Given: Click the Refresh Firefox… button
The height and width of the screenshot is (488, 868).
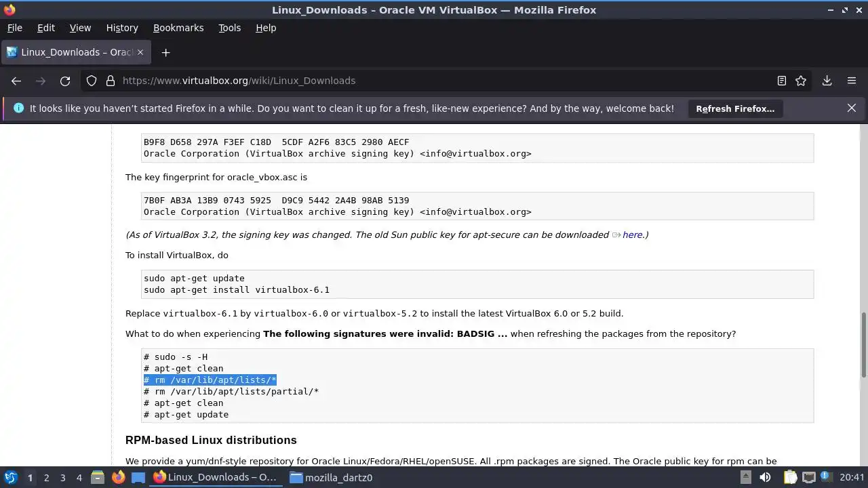Looking at the screenshot, I should click(x=735, y=108).
